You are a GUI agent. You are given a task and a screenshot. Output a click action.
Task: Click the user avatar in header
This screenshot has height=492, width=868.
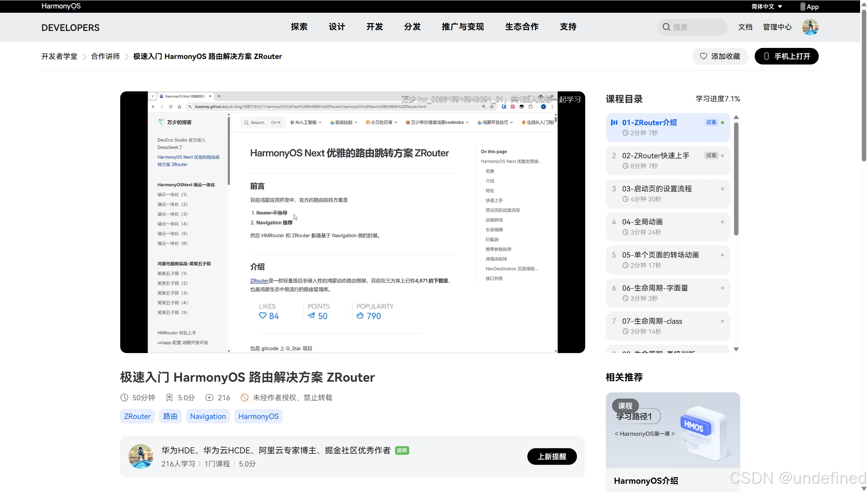810,27
